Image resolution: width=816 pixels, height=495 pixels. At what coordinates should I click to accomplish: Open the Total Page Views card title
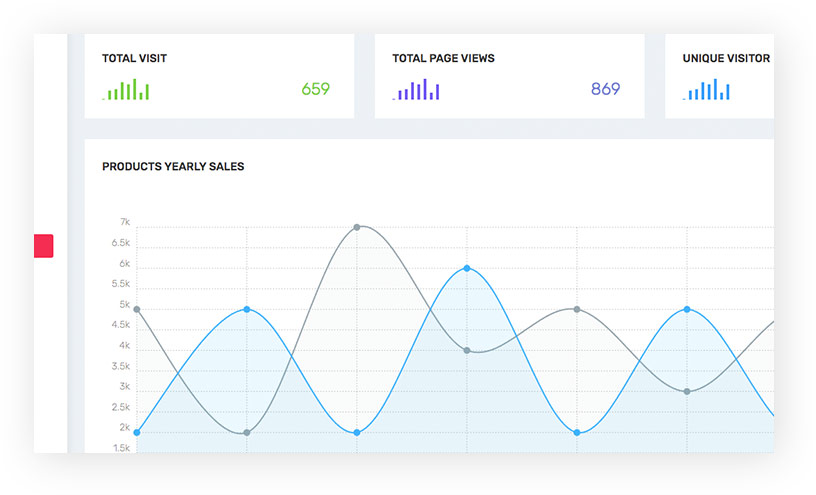(443, 59)
